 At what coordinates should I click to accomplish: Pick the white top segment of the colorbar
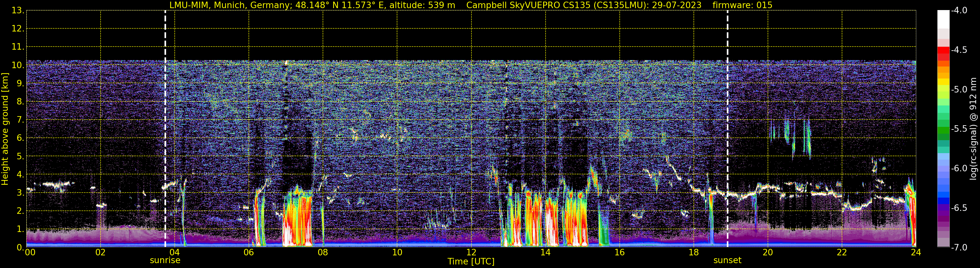point(944,19)
